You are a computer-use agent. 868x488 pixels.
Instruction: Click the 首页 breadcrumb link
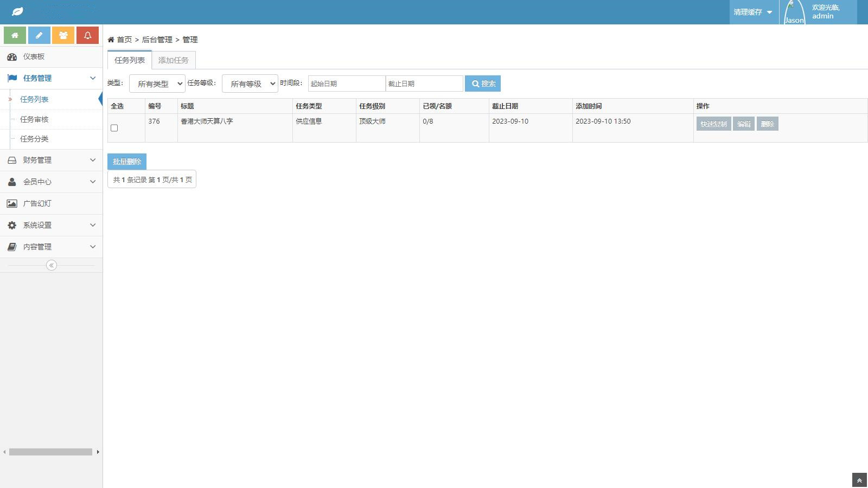(124, 40)
